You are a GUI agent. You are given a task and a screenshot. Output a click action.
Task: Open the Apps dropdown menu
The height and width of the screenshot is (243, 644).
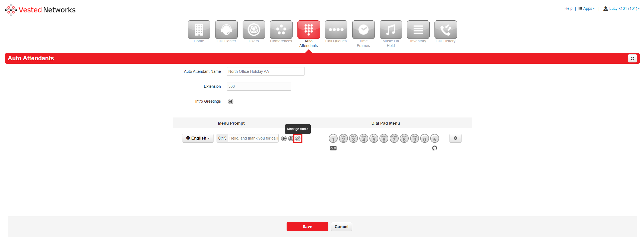pyautogui.click(x=587, y=9)
